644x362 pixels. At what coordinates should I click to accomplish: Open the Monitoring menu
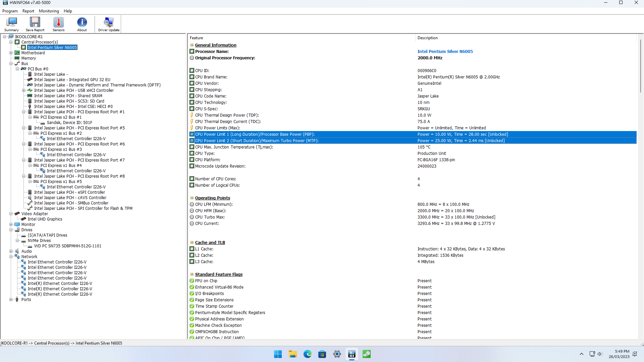49,11
